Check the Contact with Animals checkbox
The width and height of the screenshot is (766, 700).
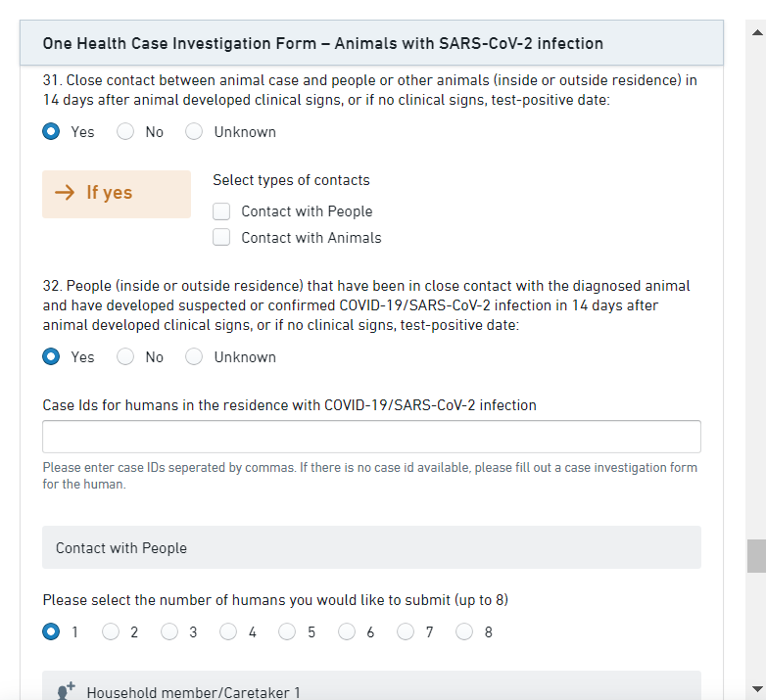pyautogui.click(x=222, y=237)
